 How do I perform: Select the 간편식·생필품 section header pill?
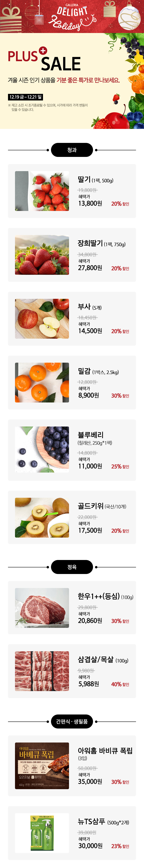pyautogui.click(x=72, y=721)
